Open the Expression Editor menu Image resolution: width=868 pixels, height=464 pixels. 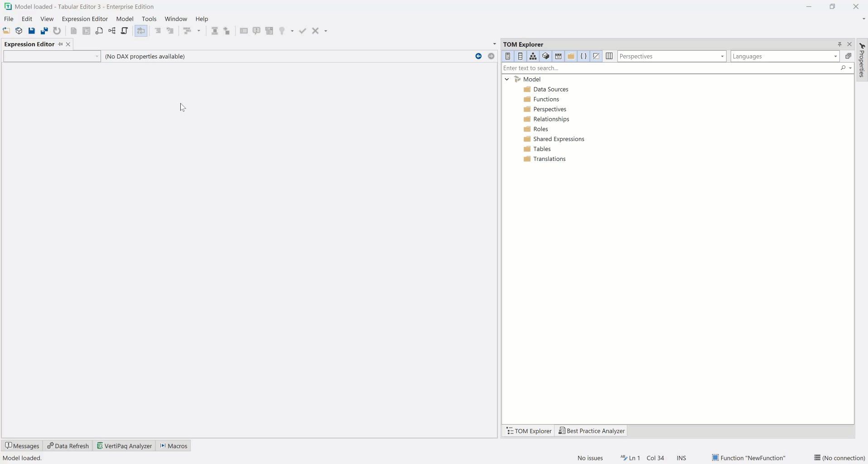click(x=85, y=19)
